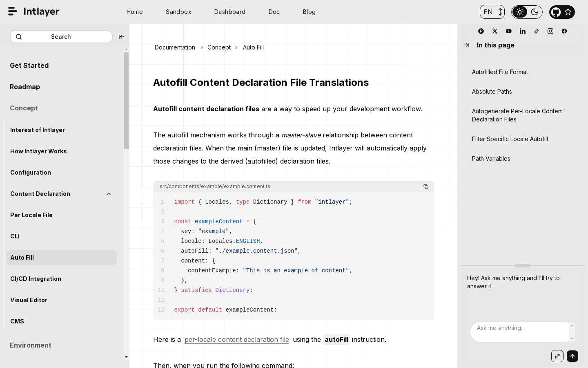
Task: Click the Concept breadcrumb
Action: [x=219, y=47]
